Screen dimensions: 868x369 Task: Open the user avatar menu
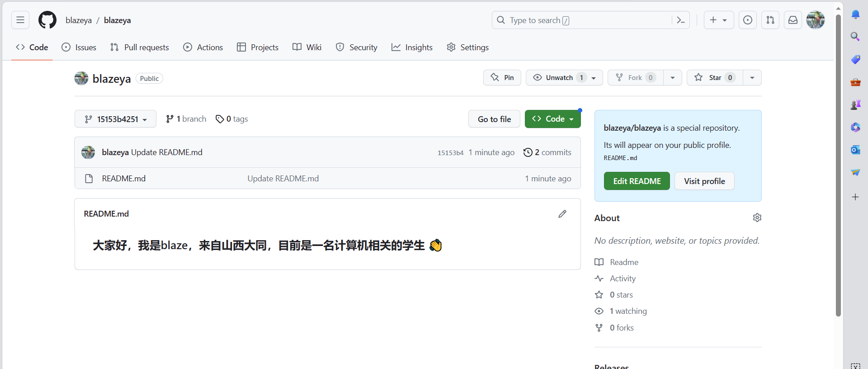point(816,20)
